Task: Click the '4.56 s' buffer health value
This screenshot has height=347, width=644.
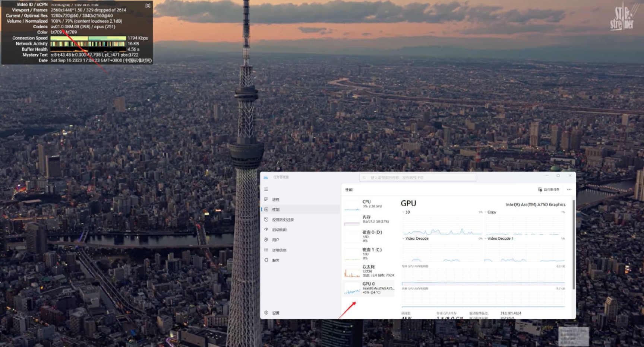Action: (x=133, y=49)
